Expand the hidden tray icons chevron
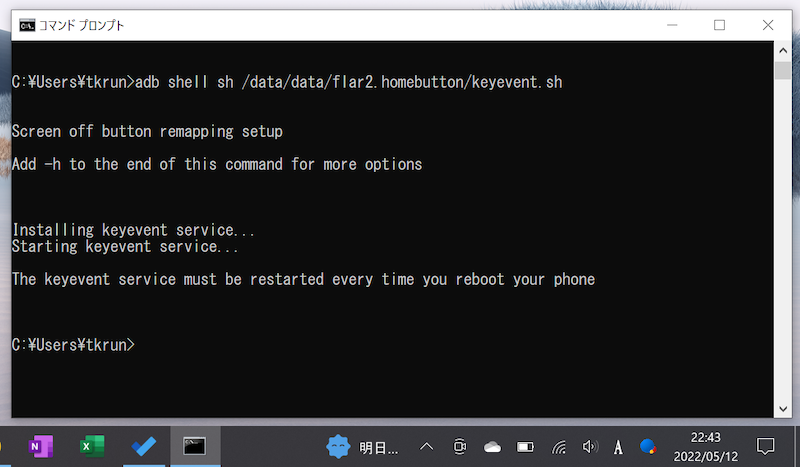The width and height of the screenshot is (800, 467). click(x=427, y=446)
